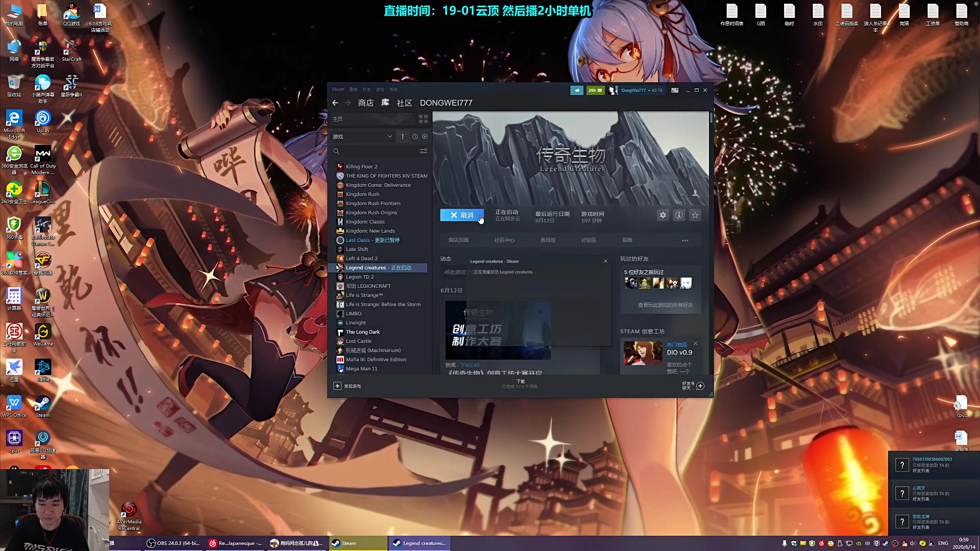This screenshot has width=980, height=551.
Task: Open WeGame desktop icon
Action: [x=43, y=335]
